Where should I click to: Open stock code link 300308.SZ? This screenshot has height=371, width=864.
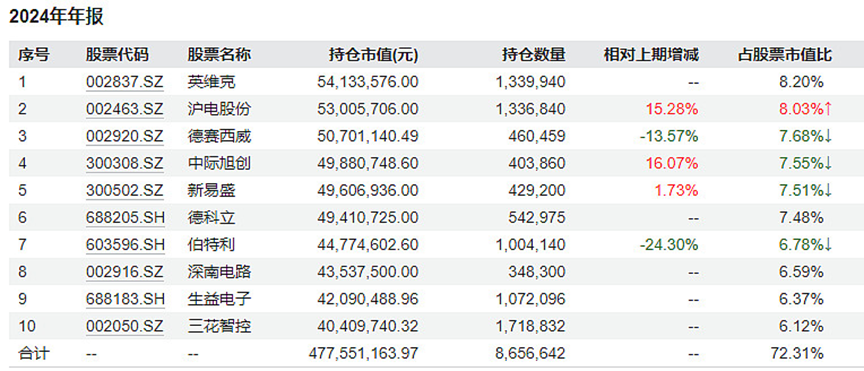(125, 164)
